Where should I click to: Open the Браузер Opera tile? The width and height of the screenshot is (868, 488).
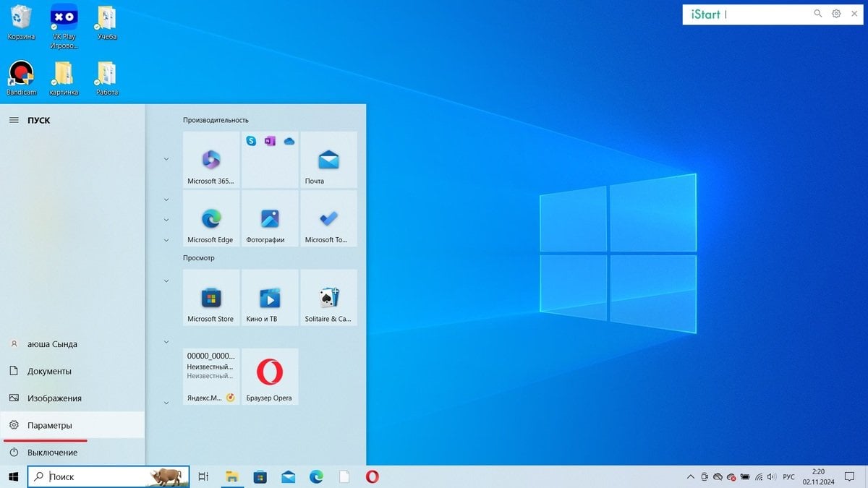(270, 377)
